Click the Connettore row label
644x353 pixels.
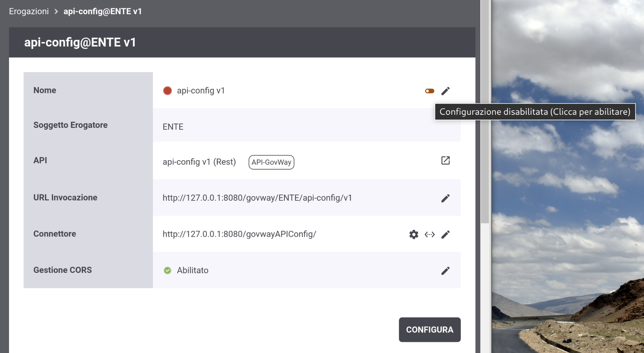pos(55,234)
